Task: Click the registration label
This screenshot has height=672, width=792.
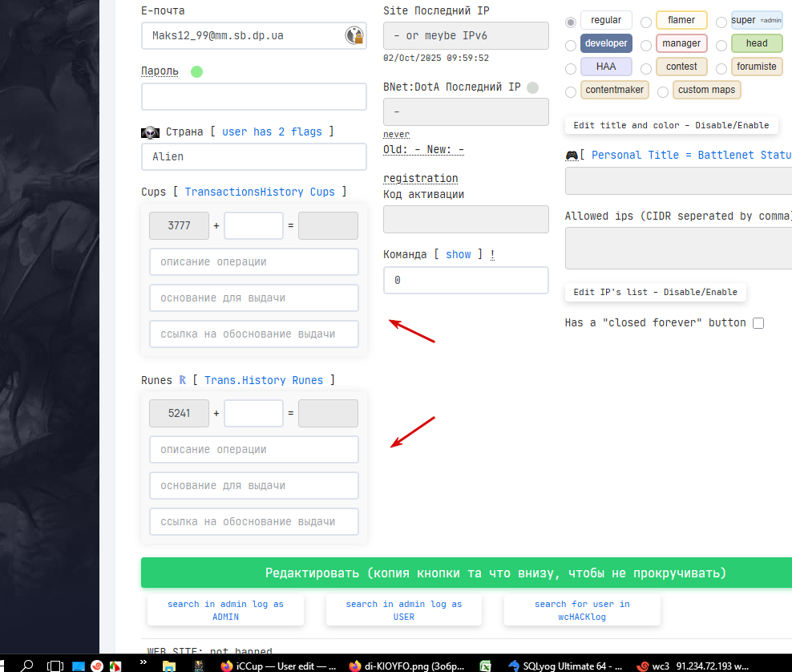Action: click(420, 178)
